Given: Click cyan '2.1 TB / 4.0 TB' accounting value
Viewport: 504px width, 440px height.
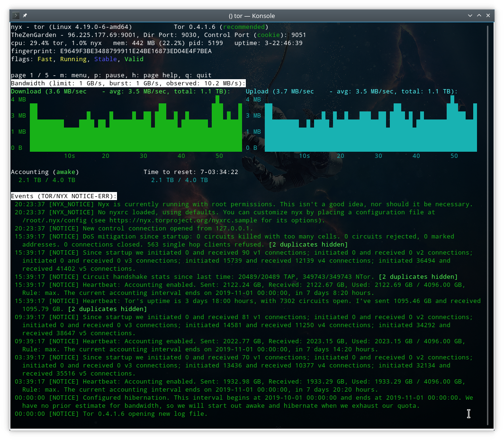Looking at the screenshot, I should [x=180, y=180].
